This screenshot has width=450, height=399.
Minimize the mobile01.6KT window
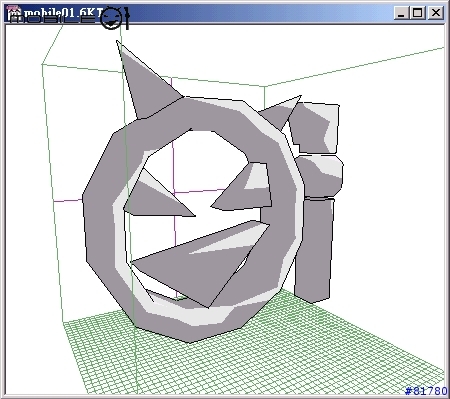coord(401,13)
